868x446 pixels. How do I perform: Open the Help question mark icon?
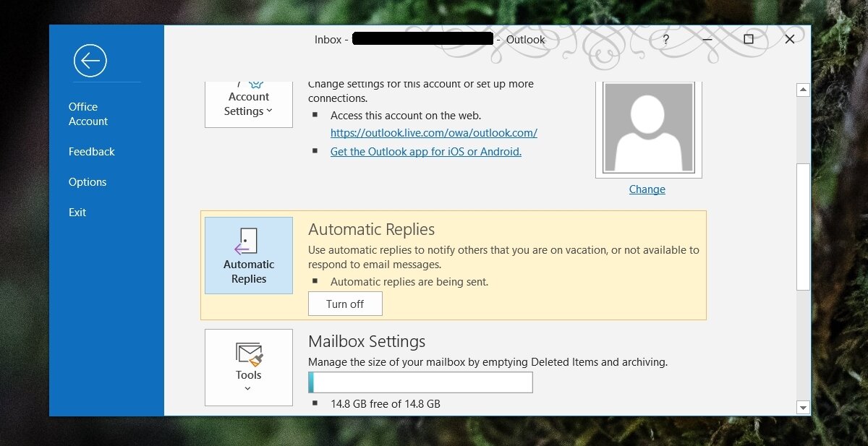[x=665, y=40]
